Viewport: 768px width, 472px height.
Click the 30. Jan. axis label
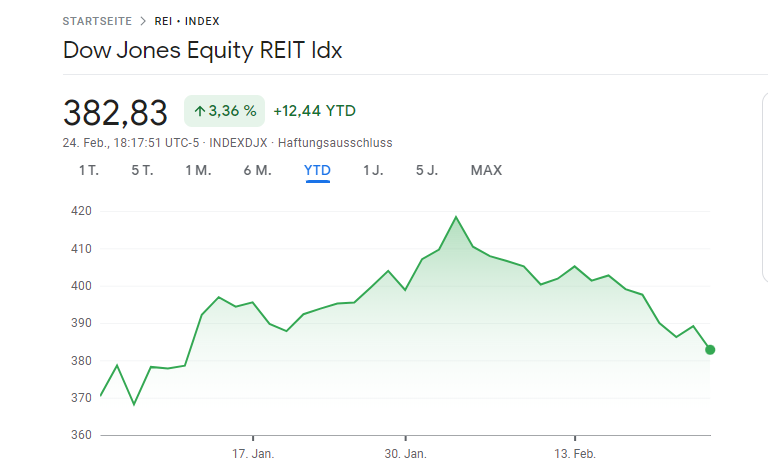click(x=406, y=454)
